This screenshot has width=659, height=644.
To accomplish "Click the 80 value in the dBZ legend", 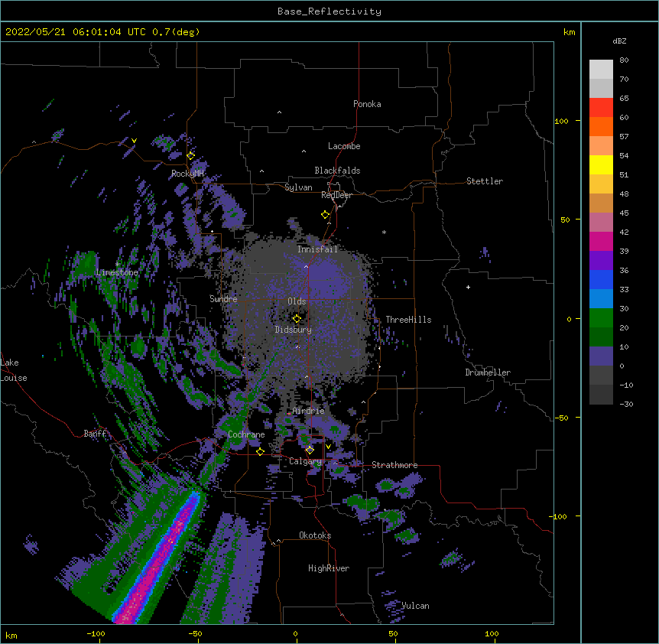I will coord(624,60).
